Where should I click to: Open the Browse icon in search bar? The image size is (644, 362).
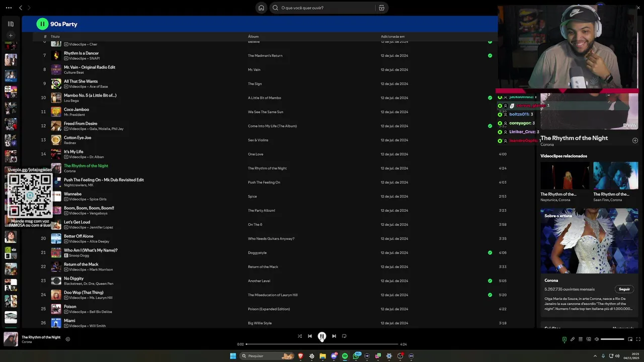pos(381,8)
